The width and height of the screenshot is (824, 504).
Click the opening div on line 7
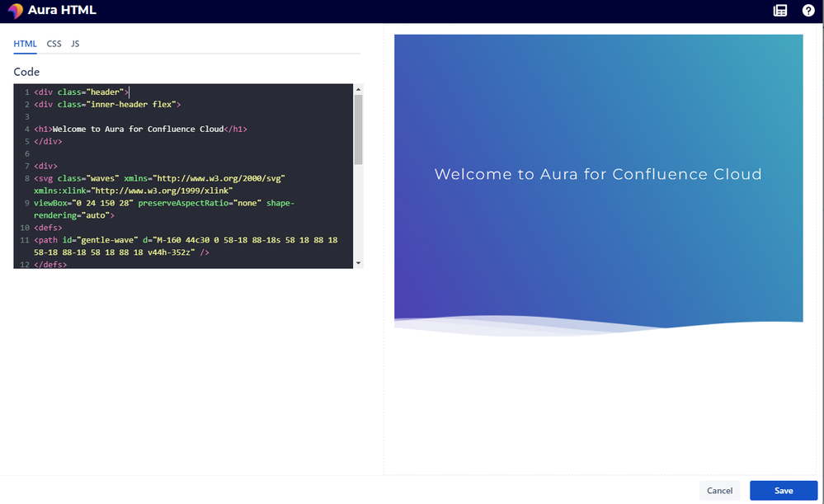point(45,166)
